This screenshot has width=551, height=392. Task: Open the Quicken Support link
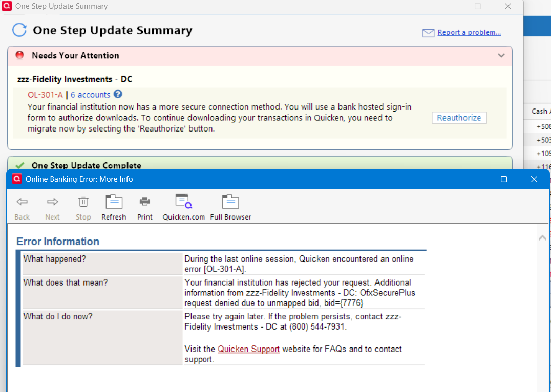pyautogui.click(x=248, y=349)
